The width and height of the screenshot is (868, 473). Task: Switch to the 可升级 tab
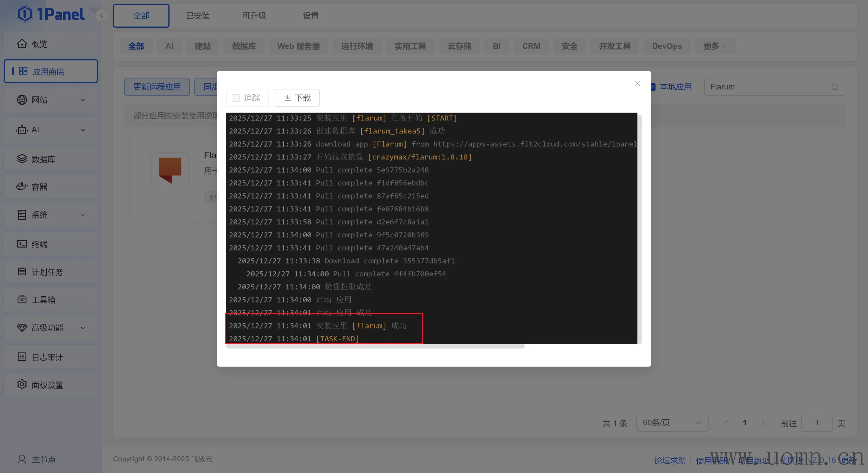[254, 16]
